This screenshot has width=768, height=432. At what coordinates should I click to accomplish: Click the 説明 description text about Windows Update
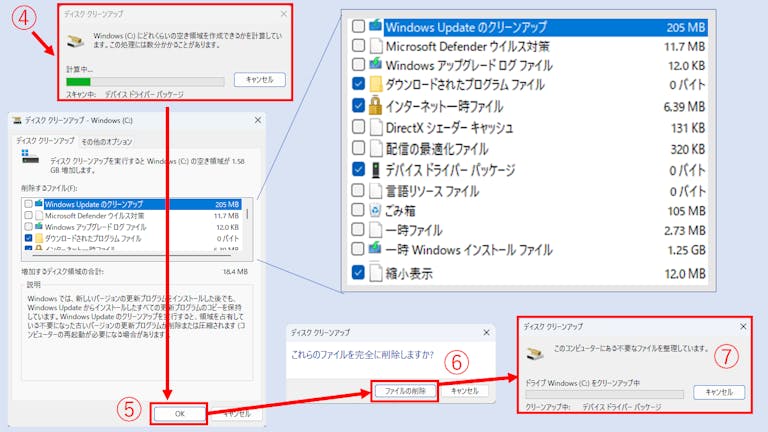[136, 316]
